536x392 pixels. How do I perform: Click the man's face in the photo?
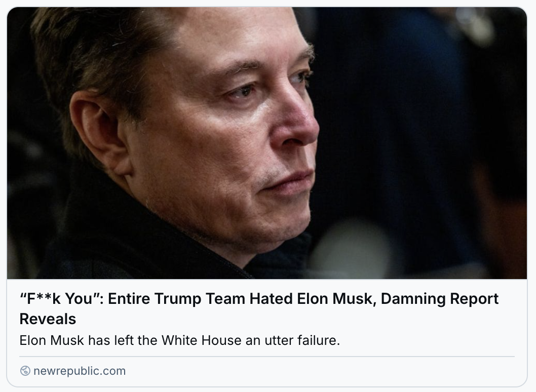tap(239, 137)
